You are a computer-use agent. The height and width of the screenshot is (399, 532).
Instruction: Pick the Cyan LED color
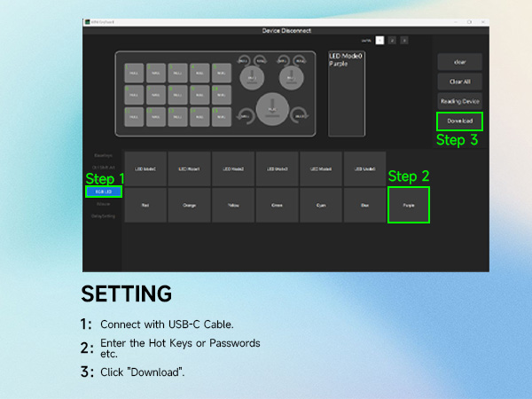coord(321,206)
